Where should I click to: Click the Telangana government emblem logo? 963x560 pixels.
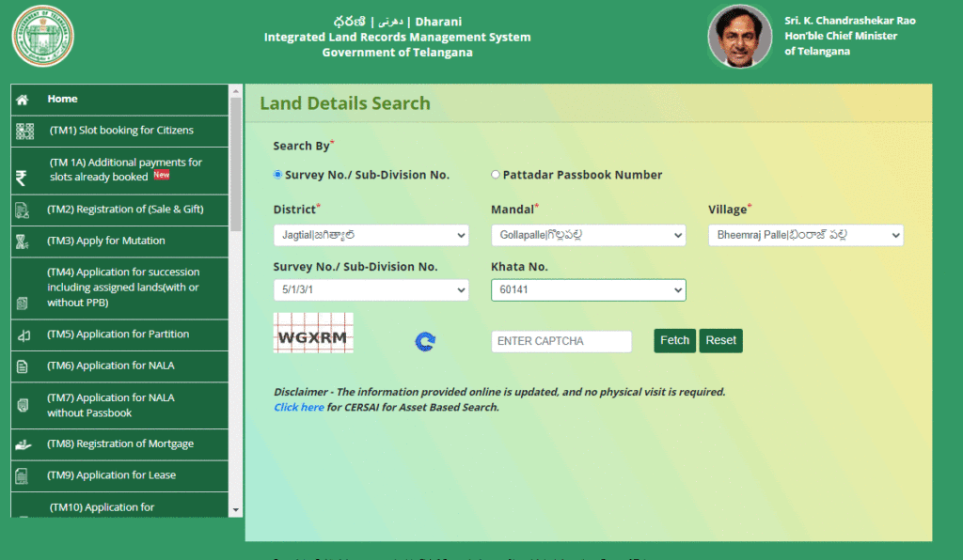(x=43, y=36)
